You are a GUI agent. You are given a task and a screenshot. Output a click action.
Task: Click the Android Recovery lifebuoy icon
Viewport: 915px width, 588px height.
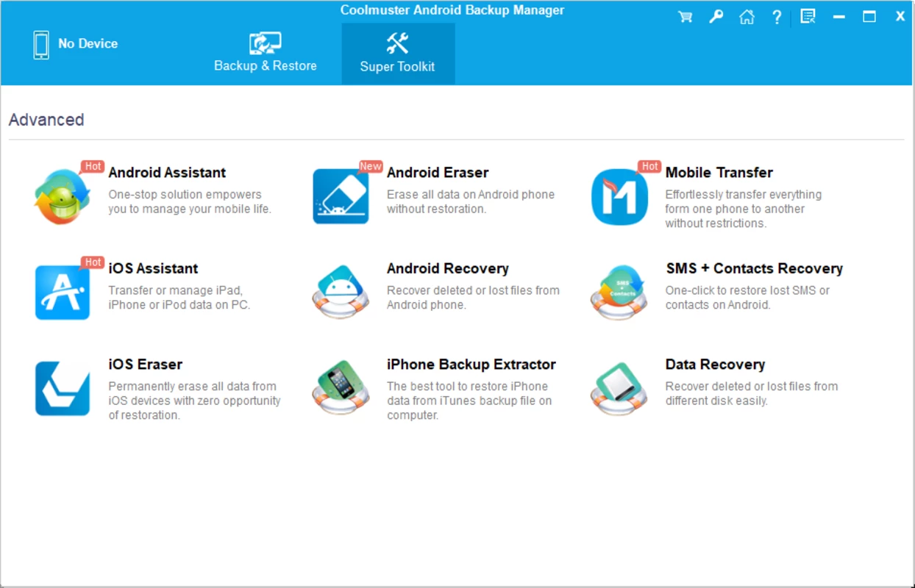pyautogui.click(x=341, y=293)
